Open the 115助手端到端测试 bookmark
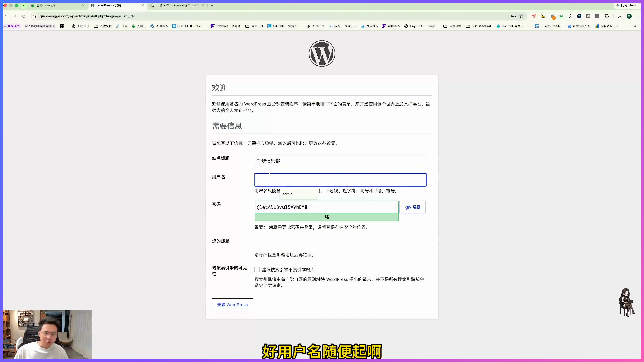 39,26
